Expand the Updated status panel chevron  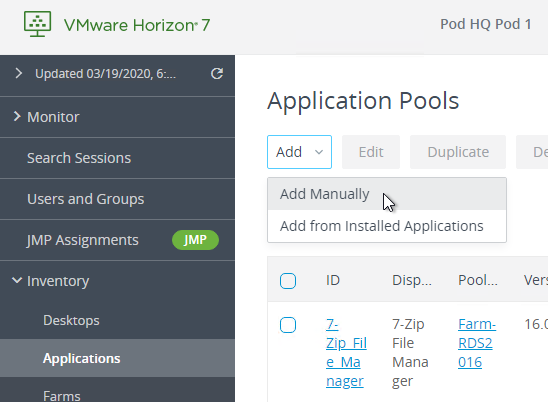19,74
